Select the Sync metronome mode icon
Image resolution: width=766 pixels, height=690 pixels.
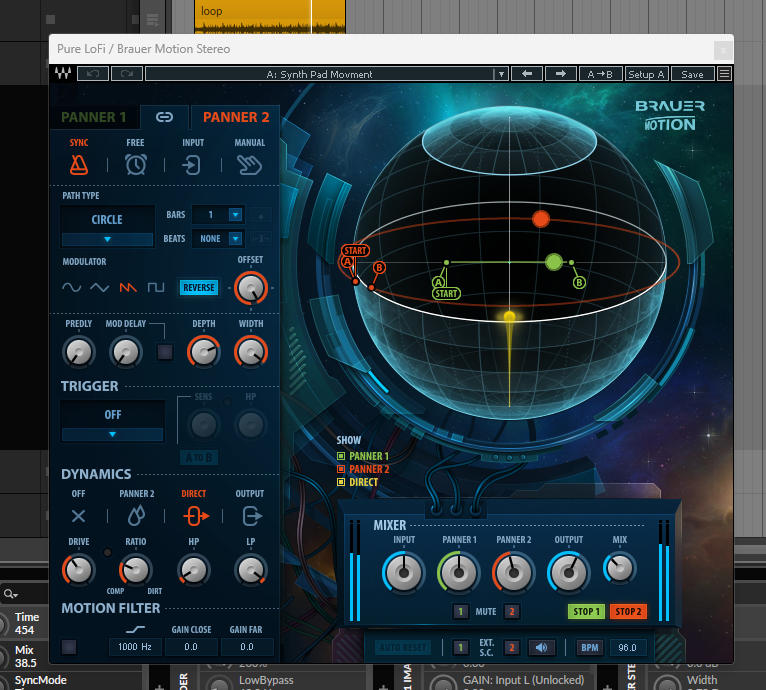[79, 165]
